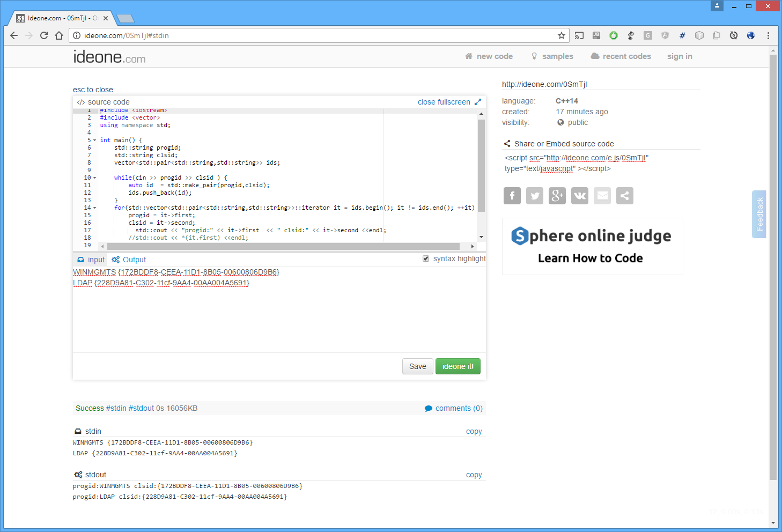This screenshot has width=782, height=532.
Task: Toggle the syntax highlight checkbox
Action: [x=426, y=258]
